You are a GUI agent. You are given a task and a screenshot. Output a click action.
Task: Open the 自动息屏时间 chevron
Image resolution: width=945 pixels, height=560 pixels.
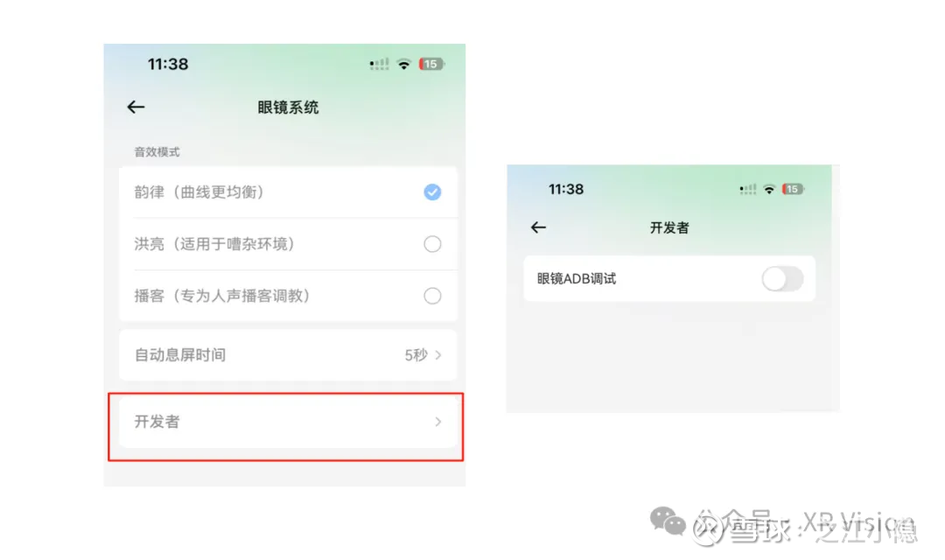[438, 355]
